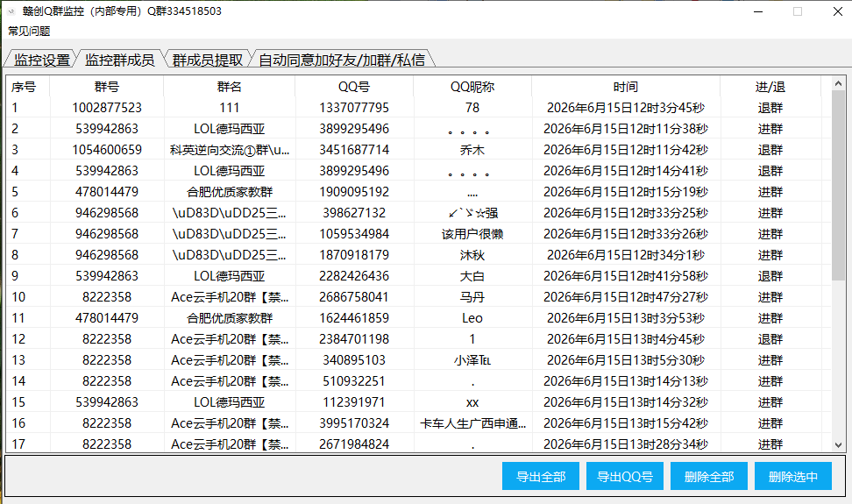Click the 群名 column header
This screenshot has height=504, width=852.
click(230, 87)
